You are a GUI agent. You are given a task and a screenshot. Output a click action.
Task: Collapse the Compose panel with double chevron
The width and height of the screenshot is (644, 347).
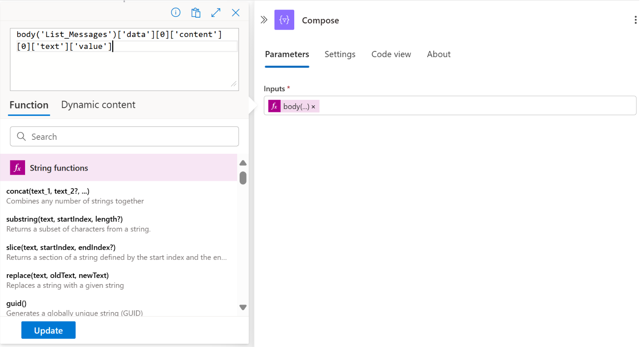click(x=264, y=20)
